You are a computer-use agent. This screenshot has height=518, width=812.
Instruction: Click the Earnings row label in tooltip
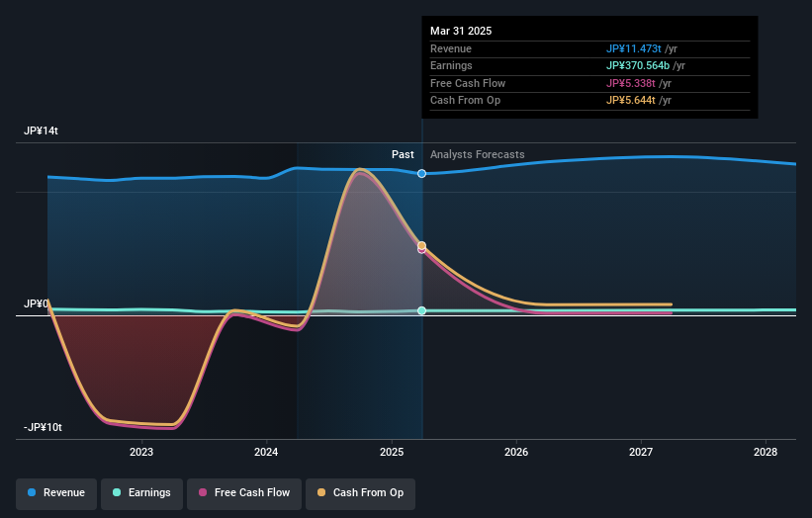(x=452, y=65)
